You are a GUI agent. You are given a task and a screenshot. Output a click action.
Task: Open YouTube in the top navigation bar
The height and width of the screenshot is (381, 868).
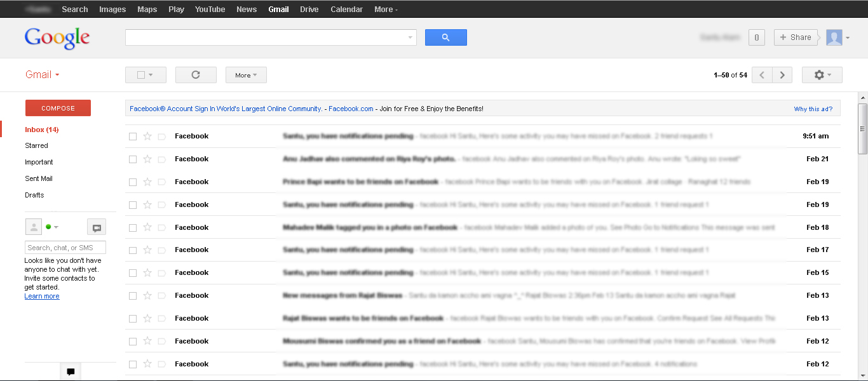point(210,10)
